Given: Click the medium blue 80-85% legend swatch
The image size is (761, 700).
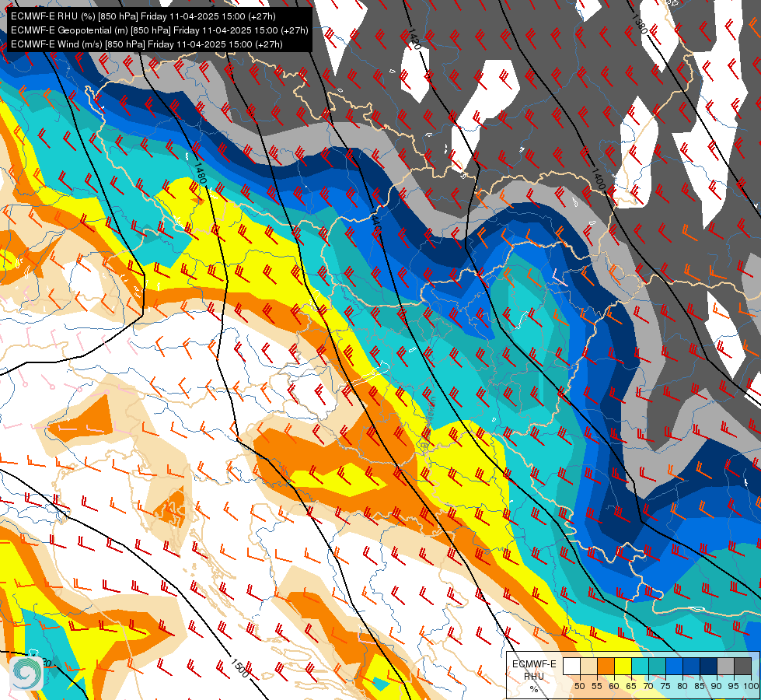Looking at the screenshot, I should [692, 666].
